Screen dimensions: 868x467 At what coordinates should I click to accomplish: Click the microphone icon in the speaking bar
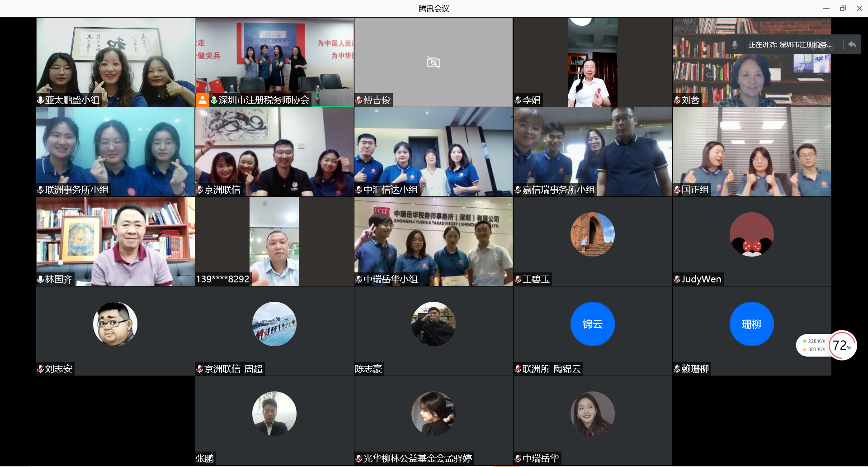735,44
